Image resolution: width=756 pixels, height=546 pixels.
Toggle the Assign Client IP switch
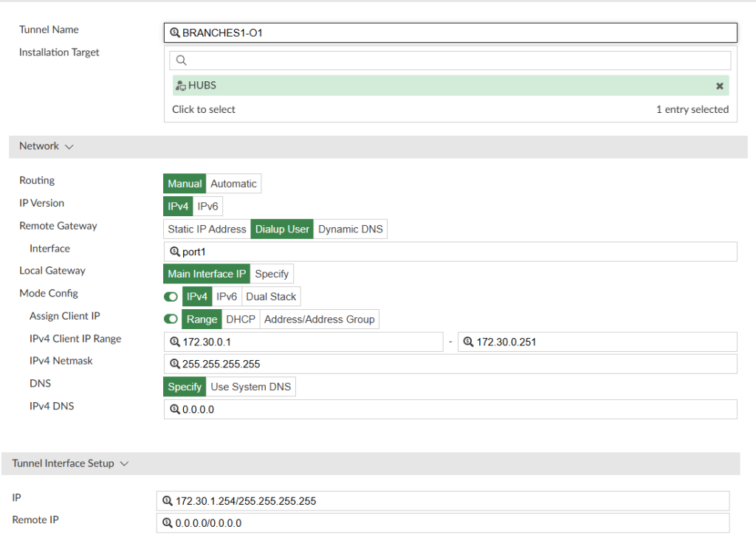171,319
